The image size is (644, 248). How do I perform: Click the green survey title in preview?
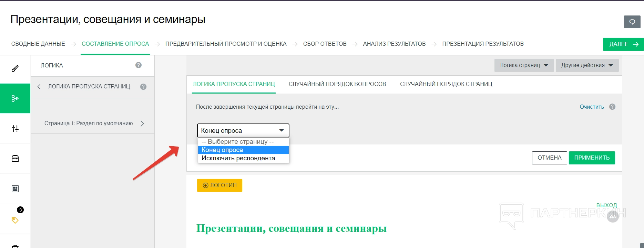[x=292, y=228]
